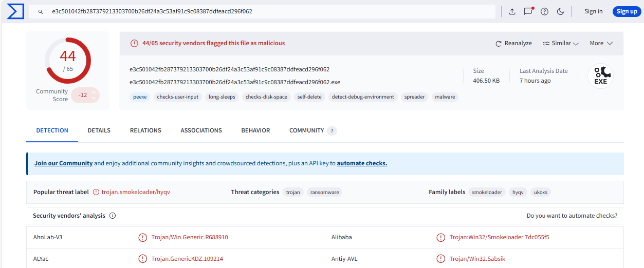Image resolution: width=644 pixels, height=268 pixels.
Task: Switch to the COMMUNITY tab
Action: click(312, 130)
